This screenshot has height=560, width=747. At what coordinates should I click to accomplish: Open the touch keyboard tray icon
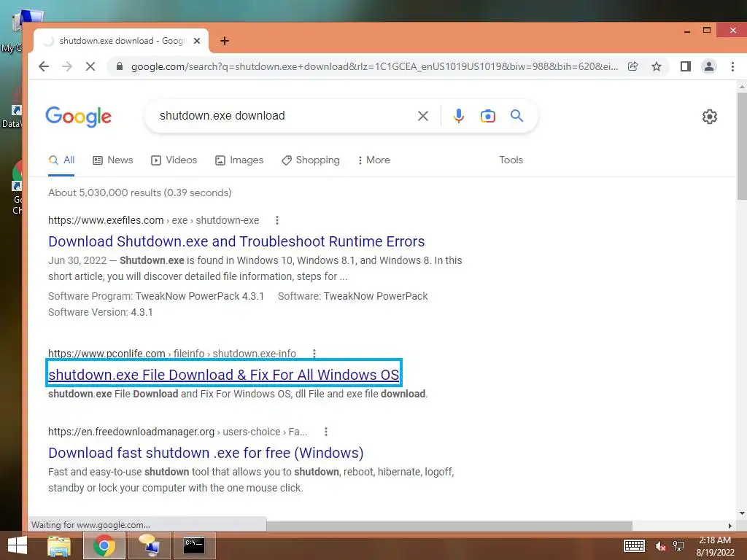pyautogui.click(x=634, y=545)
